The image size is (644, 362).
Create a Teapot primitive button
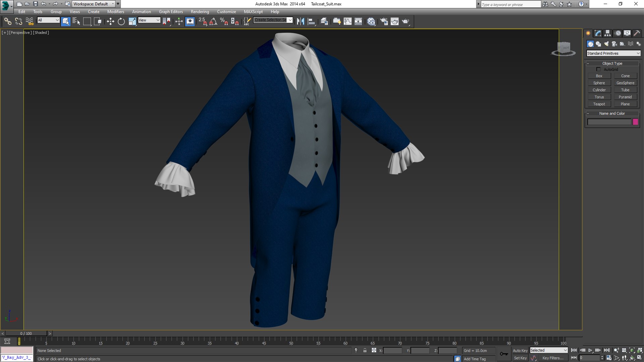click(599, 104)
